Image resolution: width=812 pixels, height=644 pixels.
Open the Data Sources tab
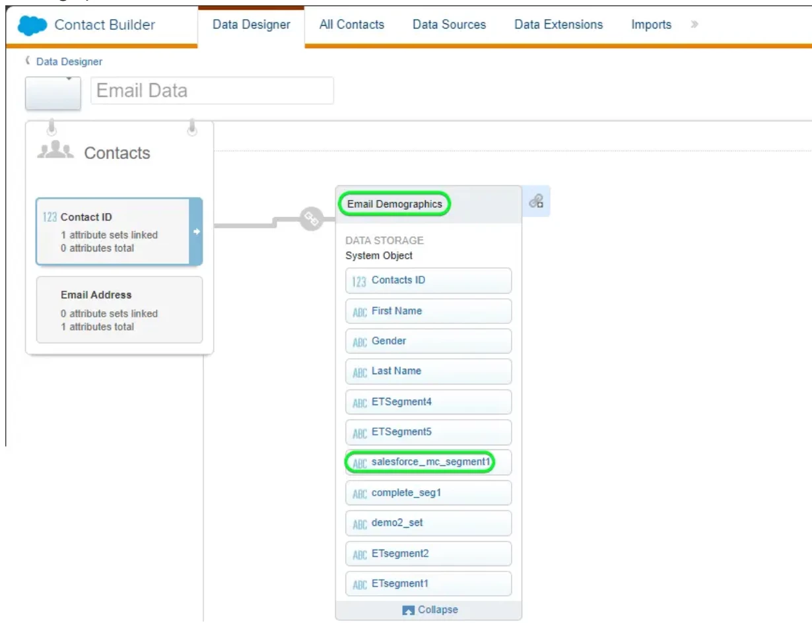(x=449, y=25)
